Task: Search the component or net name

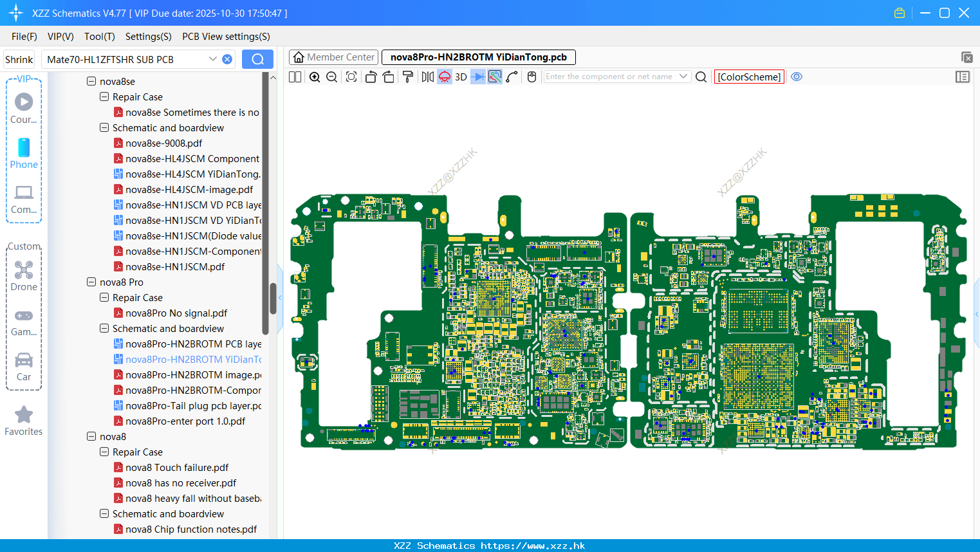Action: (701, 77)
